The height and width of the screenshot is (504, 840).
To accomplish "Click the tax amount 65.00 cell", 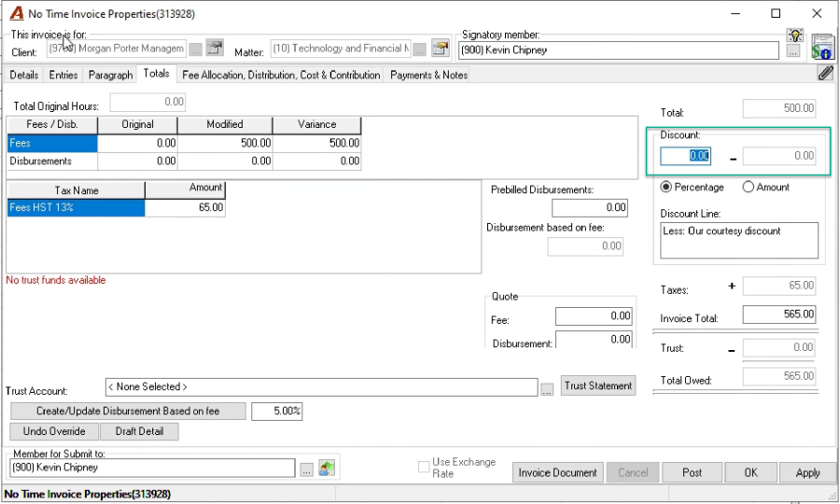I will tap(186, 208).
